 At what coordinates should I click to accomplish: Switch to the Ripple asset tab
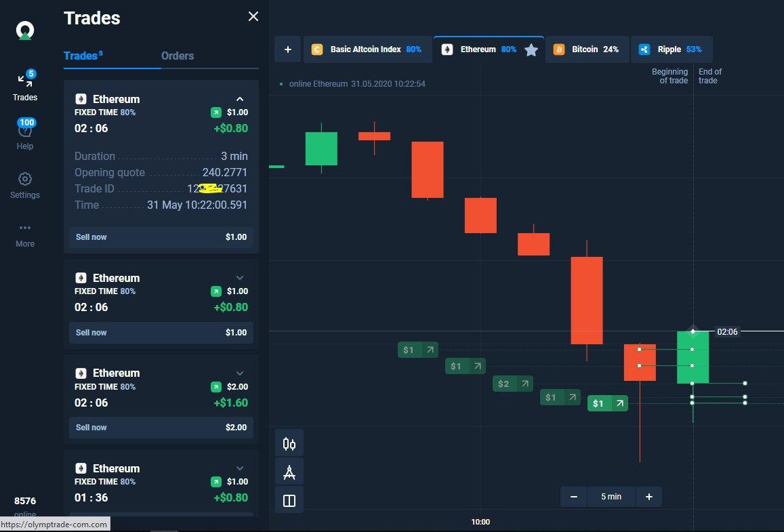[672, 49]
